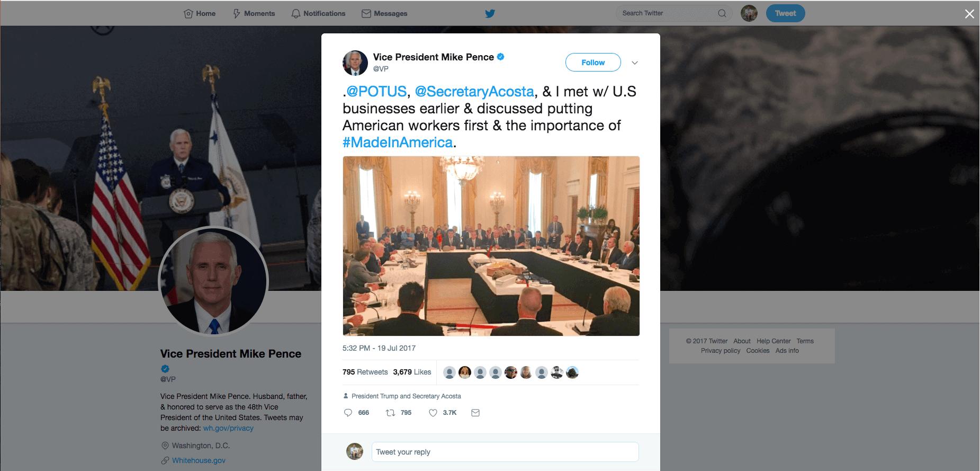980x471 pixels.
Task: Click the Tweet your reply box
Action: coord(505,452)
